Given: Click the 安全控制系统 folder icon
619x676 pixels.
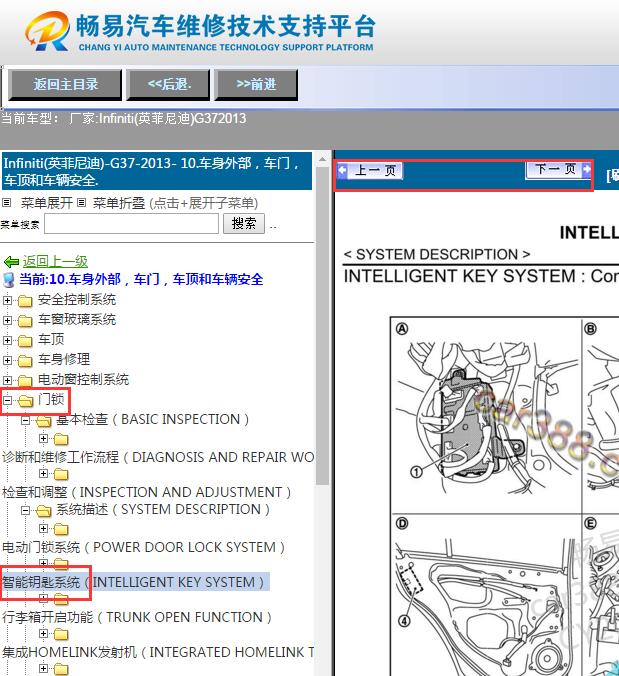Looking at the screenshot, I should click(x=25, y=300).
